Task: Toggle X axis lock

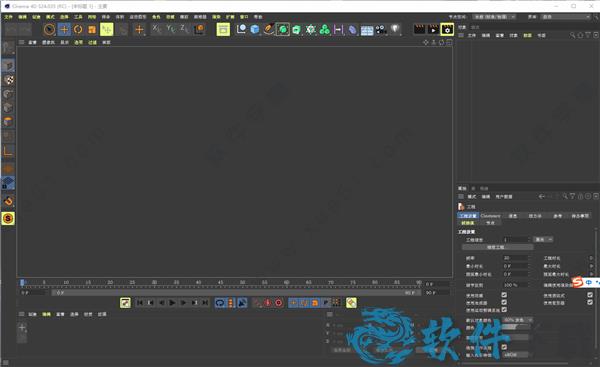Action: pos(157,28)
